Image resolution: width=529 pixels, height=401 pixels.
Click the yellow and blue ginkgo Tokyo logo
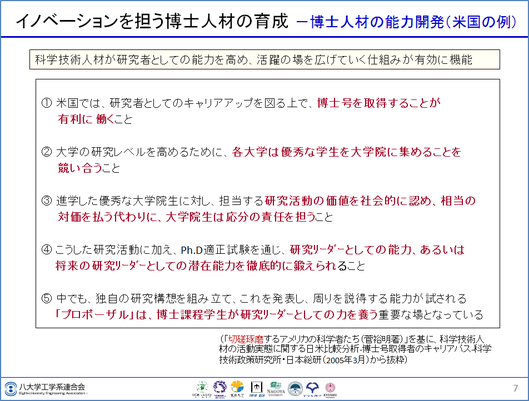point(237,389)
